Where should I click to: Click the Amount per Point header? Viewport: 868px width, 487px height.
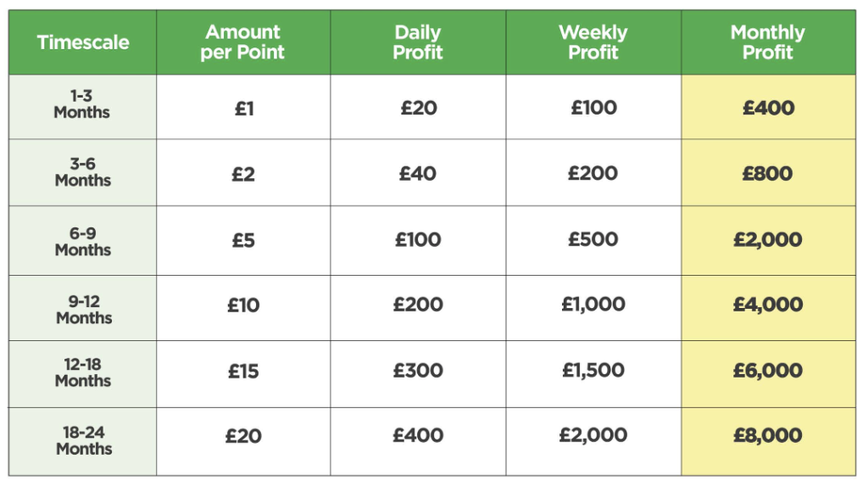pos(243,42)
